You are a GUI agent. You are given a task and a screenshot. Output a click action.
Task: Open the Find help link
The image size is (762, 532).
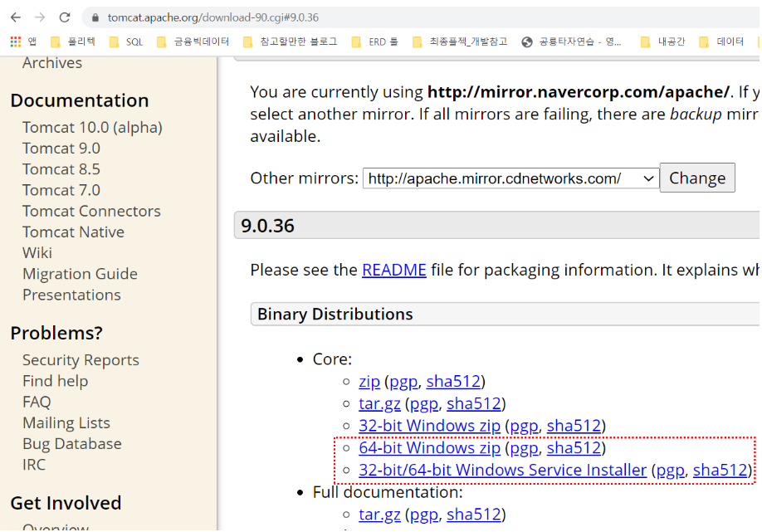[x=55, y=381]
